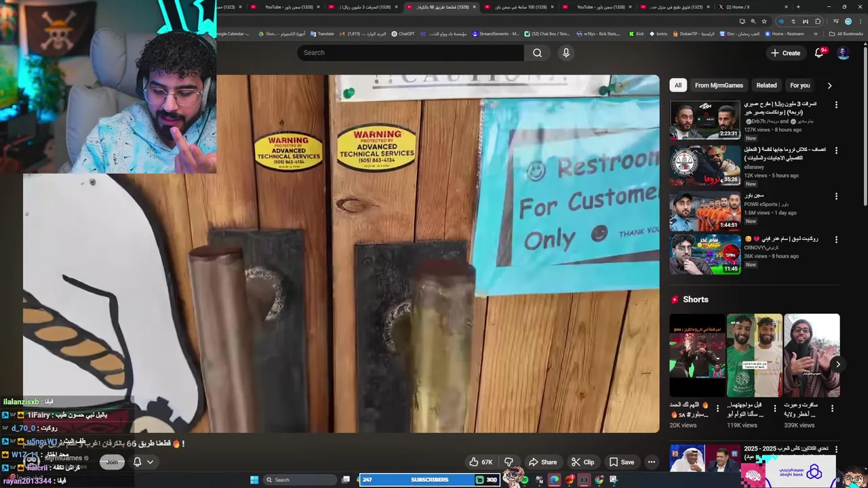Open the 11:45 recommended video thumbnail
868x488 pixels.
tap(705, 255)
